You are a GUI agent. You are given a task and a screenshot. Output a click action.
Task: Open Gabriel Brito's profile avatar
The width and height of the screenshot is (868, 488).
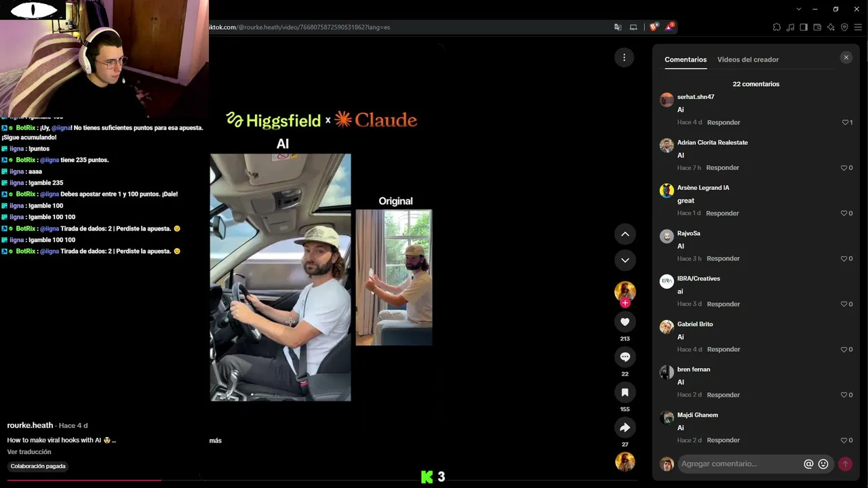pos(667,327)
